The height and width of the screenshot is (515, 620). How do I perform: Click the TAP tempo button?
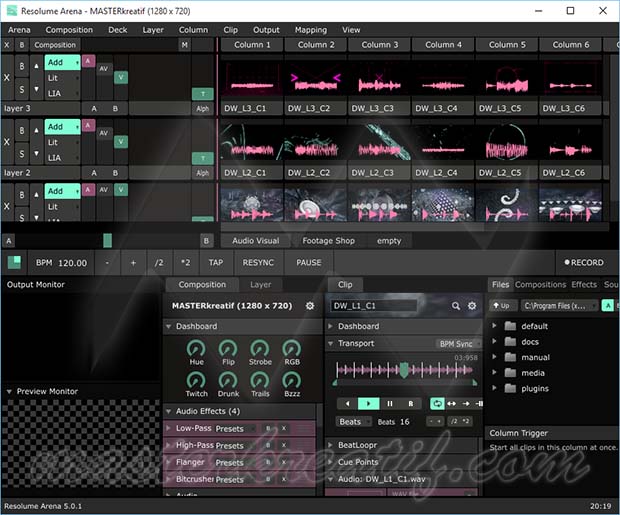[x=216, y=263]
